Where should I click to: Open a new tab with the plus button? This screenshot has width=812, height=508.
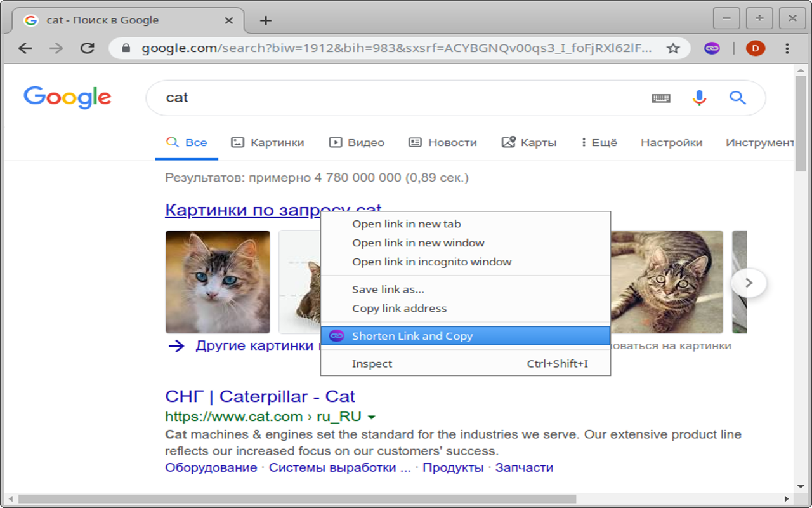click(x=266, y=20)
